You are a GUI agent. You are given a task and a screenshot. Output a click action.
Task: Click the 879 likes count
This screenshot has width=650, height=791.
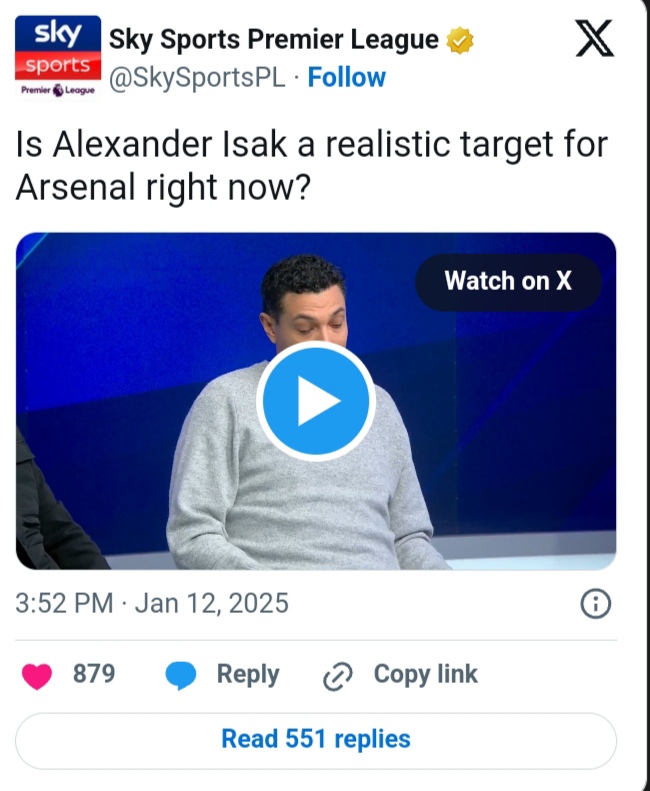click(x=94, y=675)
